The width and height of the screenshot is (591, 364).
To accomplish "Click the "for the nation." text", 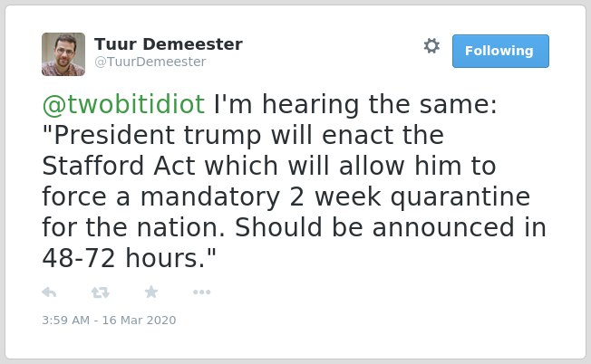I will [x=133, y=227].
